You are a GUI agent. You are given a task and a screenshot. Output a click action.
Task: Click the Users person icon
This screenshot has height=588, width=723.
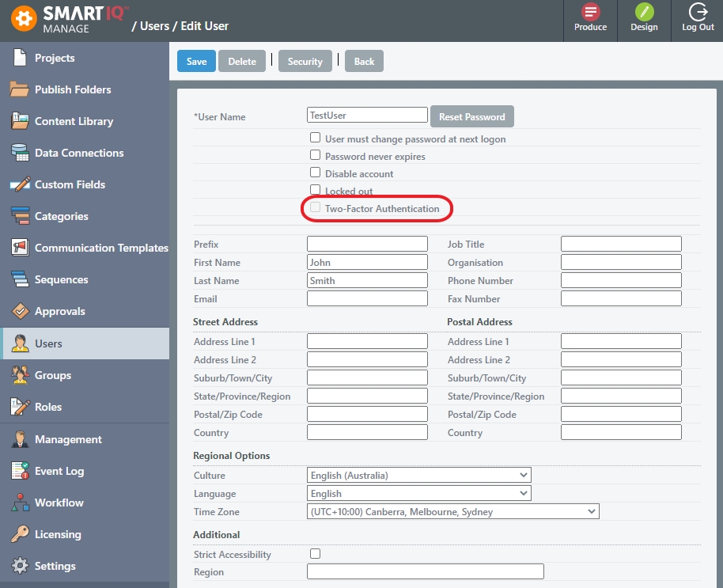(x=20, y=343)
